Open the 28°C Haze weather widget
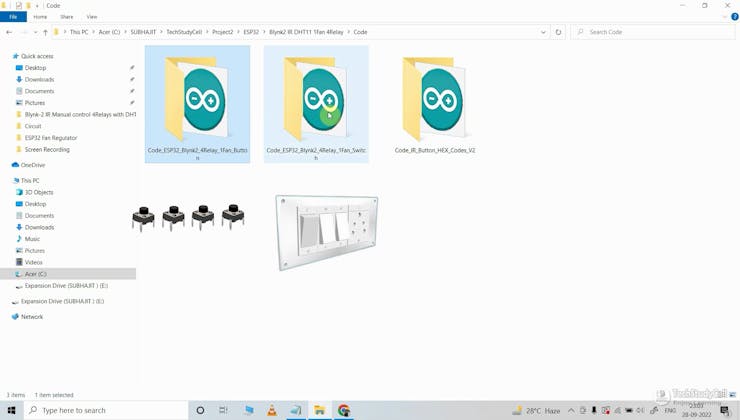Image resolution: width=740 pixels, height=420 pixels. (x=537, y=411)
